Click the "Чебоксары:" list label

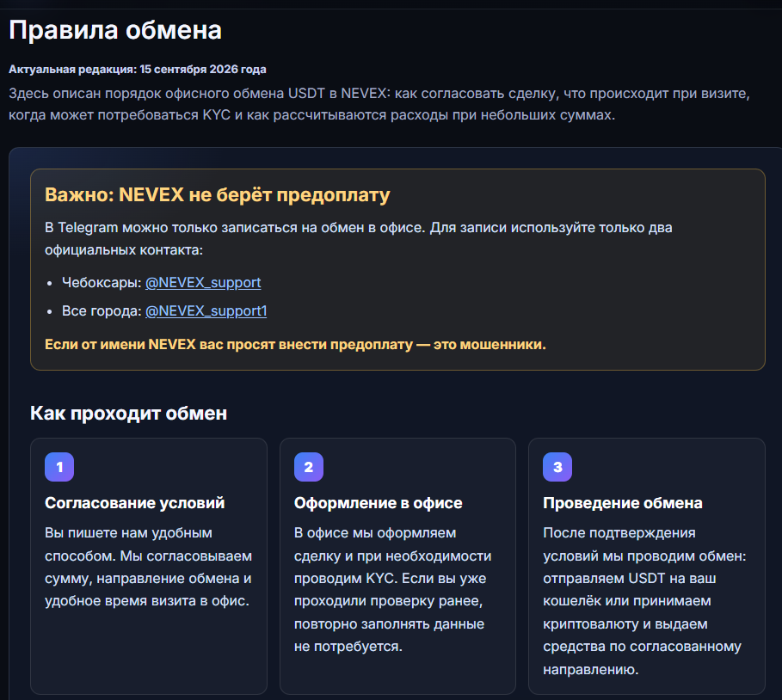tap(102, 283)
